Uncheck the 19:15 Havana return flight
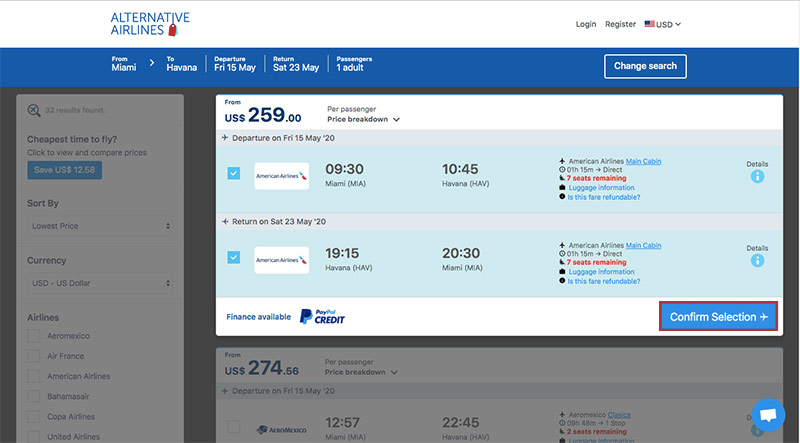The image size is (800, 443). click(234, 257)
